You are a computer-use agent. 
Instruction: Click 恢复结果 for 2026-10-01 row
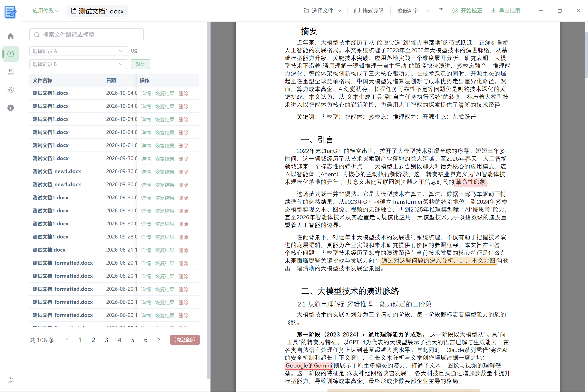(x=165, y=146)
